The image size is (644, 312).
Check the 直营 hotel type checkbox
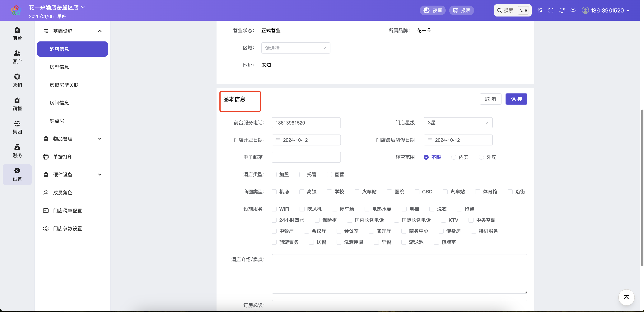tap(329, 175)
